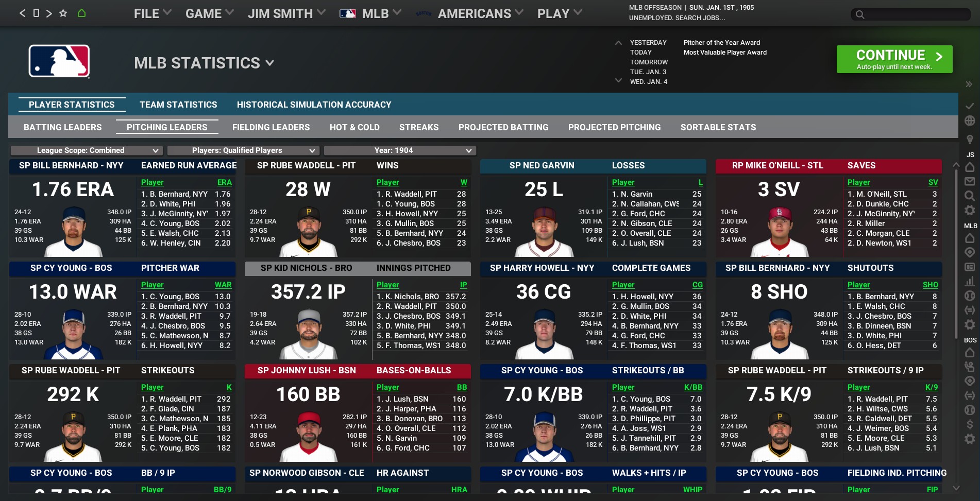Open the FILE menu
980x501 pixels.
(153, 13)
